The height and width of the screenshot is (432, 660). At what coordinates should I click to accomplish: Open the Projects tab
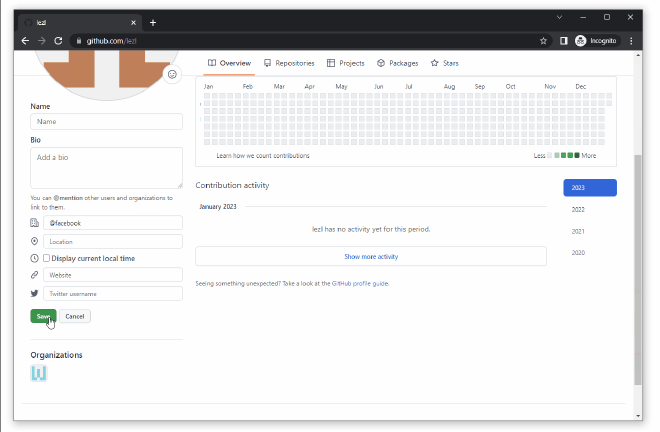[x=346, y=63]
